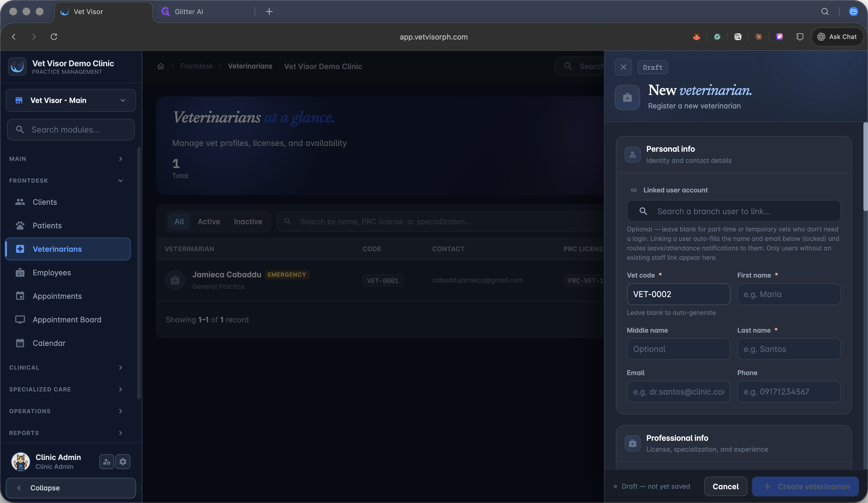Image resolution: width=868 pixels, height=503 pixels.
Task: Click the fox extension icon
Action: click(696, 36)
